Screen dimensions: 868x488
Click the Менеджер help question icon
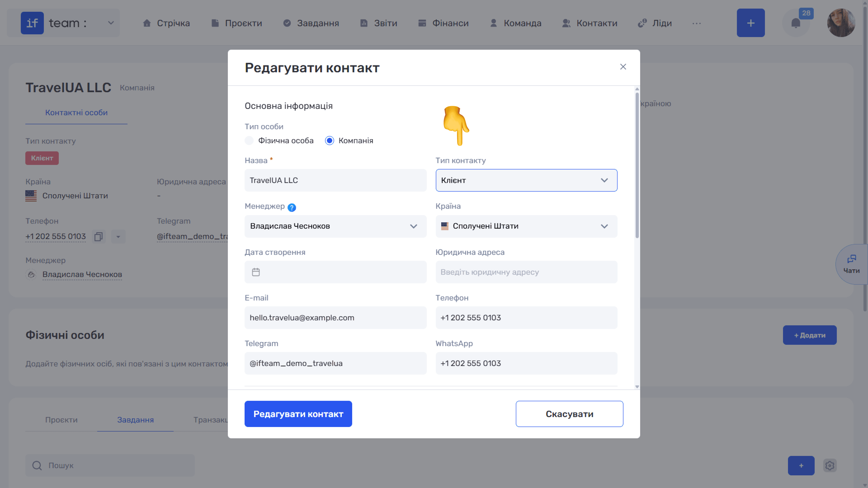292,207
